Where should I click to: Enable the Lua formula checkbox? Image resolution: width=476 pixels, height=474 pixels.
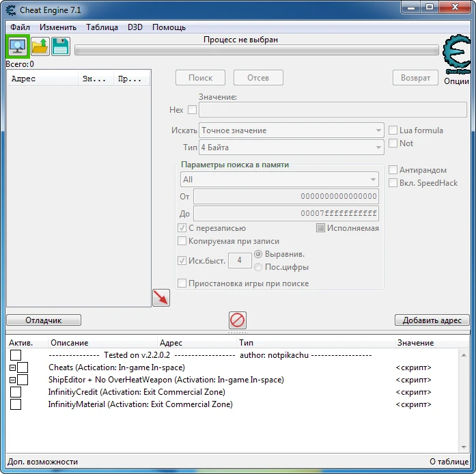393,130
